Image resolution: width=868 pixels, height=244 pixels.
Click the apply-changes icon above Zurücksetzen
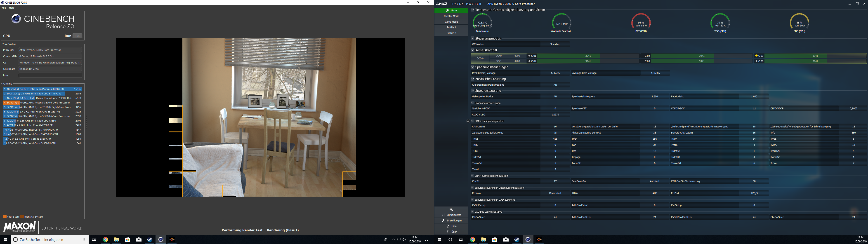pyautogui.click(x=452, y=209)
